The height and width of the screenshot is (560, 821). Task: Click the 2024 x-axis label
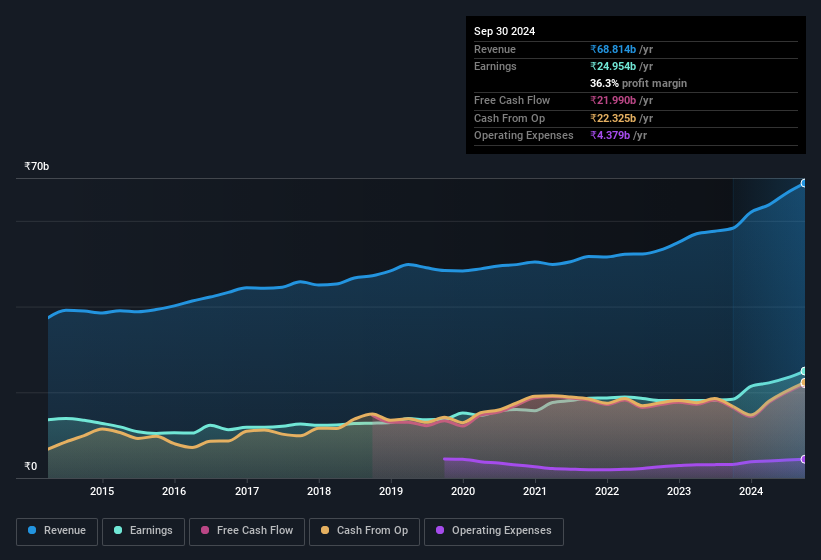(x=751, y=491)
